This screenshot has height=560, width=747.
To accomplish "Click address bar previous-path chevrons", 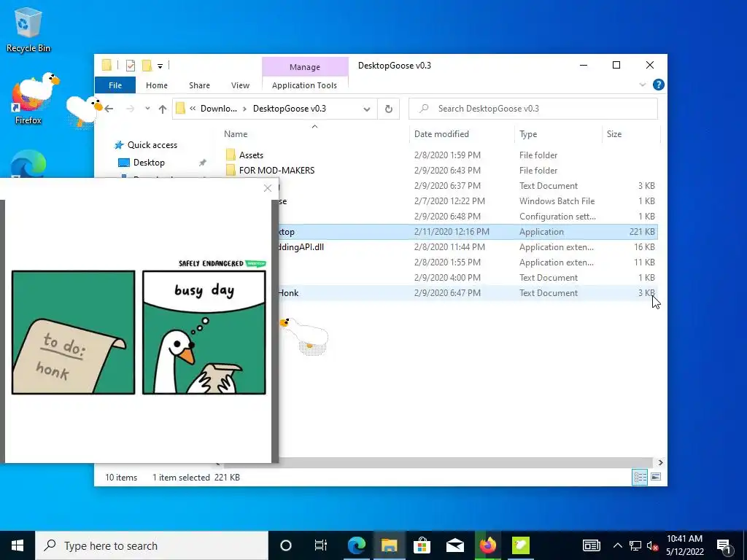I will coord(193,109).
